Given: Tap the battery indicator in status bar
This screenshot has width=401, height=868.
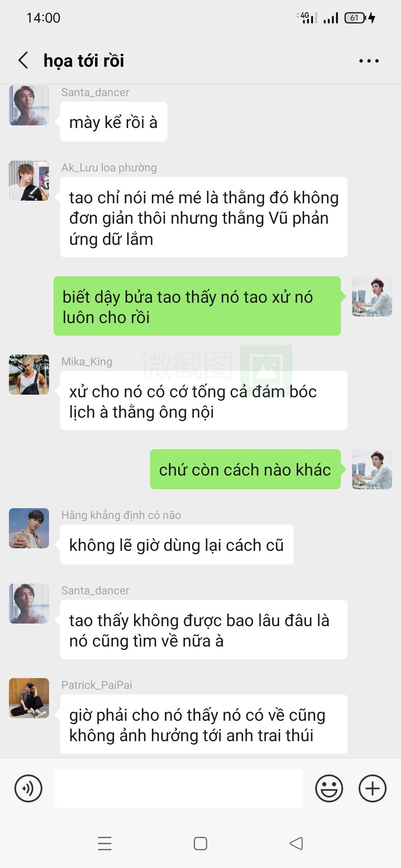Looking at the screenshot, I should click(x=356, y=18).
